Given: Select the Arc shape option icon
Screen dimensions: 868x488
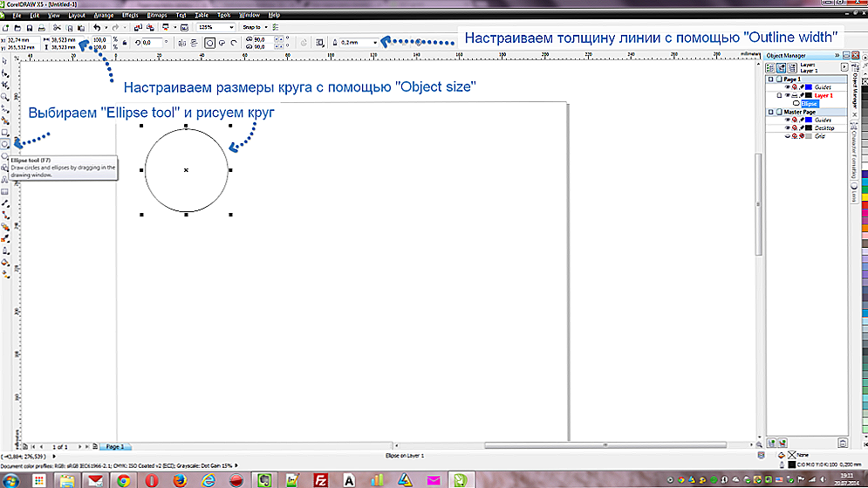Looking at the screenshot, I should coord(234,43).
